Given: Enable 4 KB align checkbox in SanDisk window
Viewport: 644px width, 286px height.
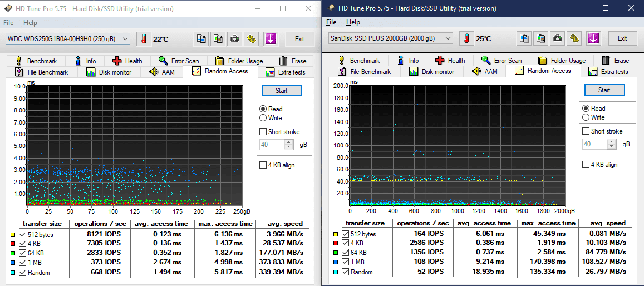Looking at the screenshot, I should click(x=586, y=165).
